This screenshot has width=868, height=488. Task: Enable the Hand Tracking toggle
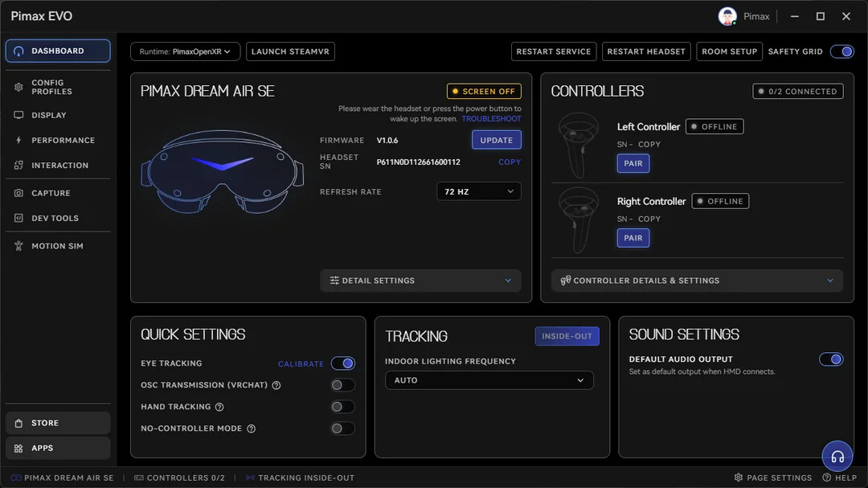pyautogui.click(x=342, y=407)
